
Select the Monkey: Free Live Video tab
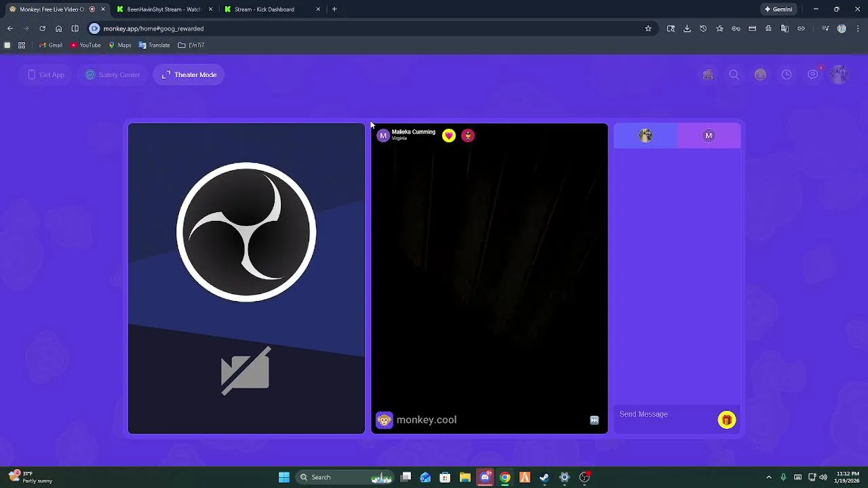(x=56, y=9)
